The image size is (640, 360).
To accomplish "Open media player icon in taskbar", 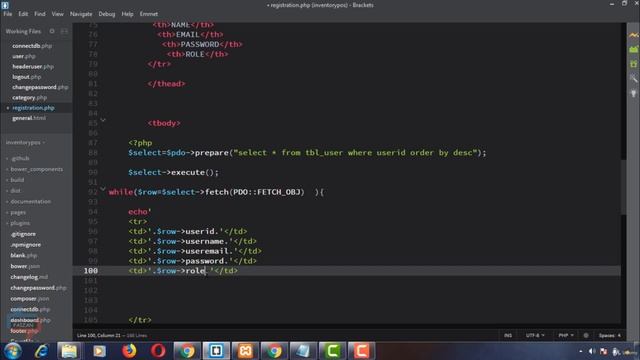I will [99, 351].
